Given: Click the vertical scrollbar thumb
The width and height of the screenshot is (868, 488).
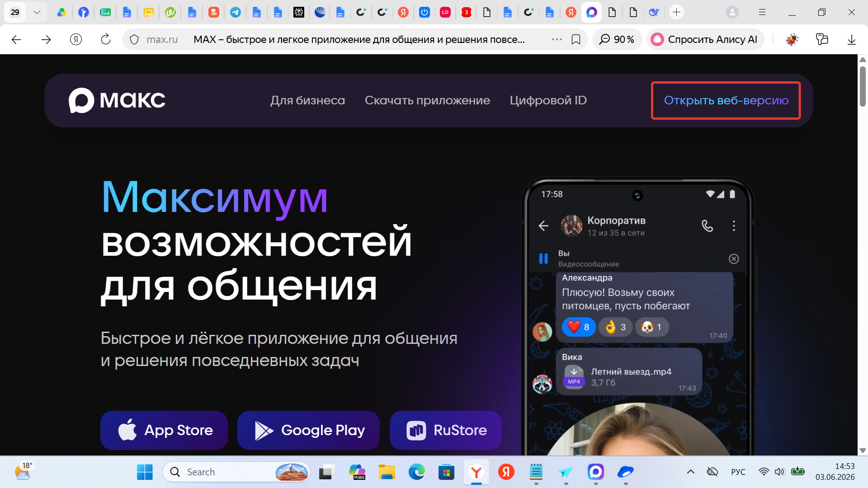Looking at the screenshot, I should tap(863, 86).
